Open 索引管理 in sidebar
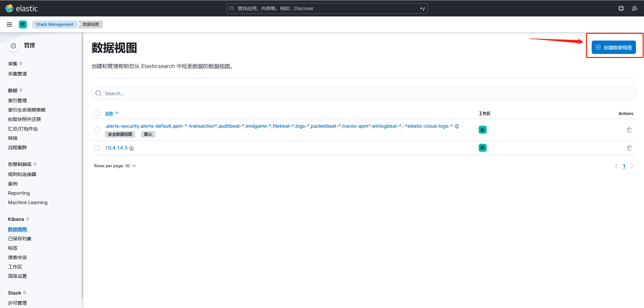Viewport: 644px width, 308px height. coord(17,101)
